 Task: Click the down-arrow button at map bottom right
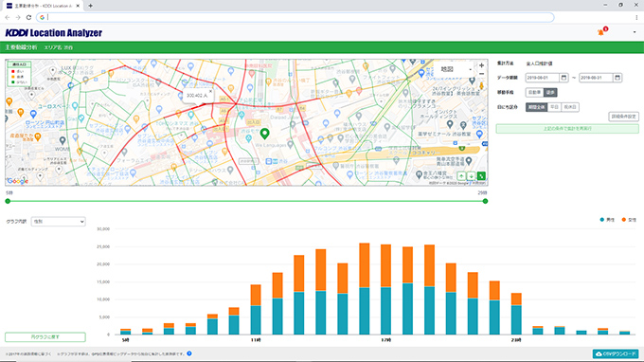(x=471, y=176)
